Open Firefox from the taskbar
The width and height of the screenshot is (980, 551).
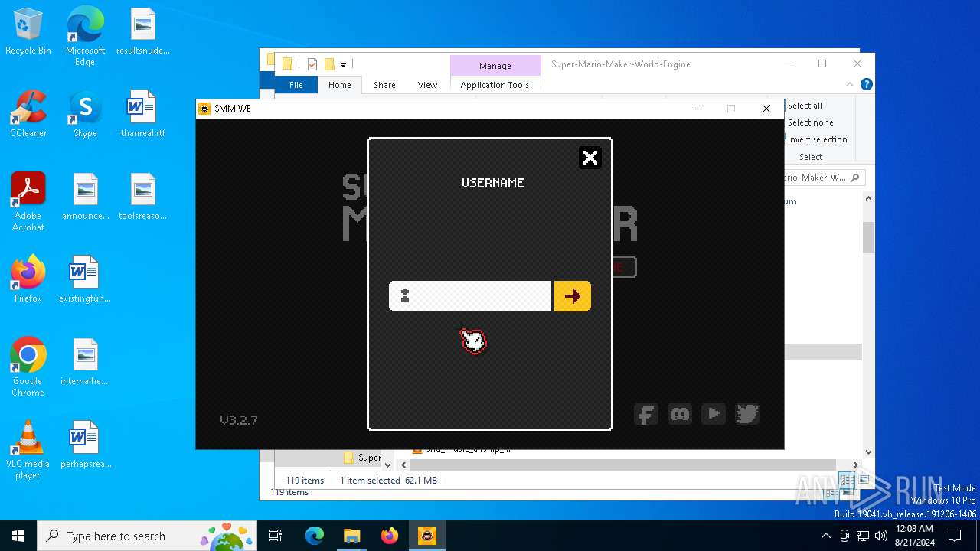(389, 536)
